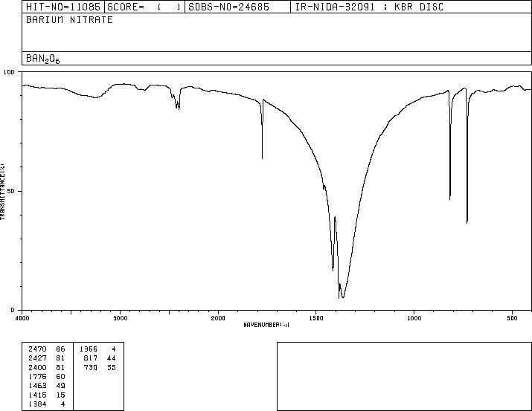The width and height of the screenshot is (532, 411).
Task: Click peak table row 2400 81
Action: [x=47, y=368]
